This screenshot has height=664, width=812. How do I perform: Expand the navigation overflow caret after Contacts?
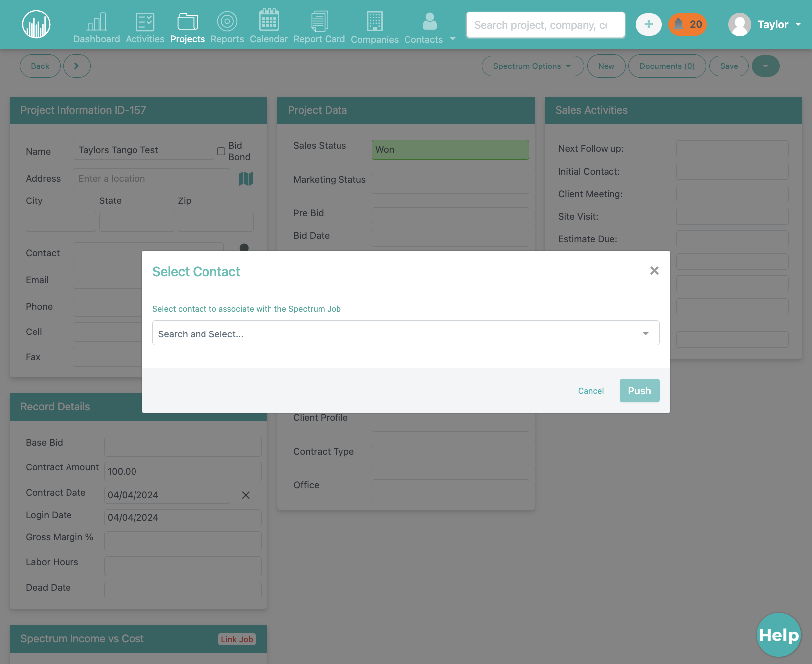click(x=453, y=39)
